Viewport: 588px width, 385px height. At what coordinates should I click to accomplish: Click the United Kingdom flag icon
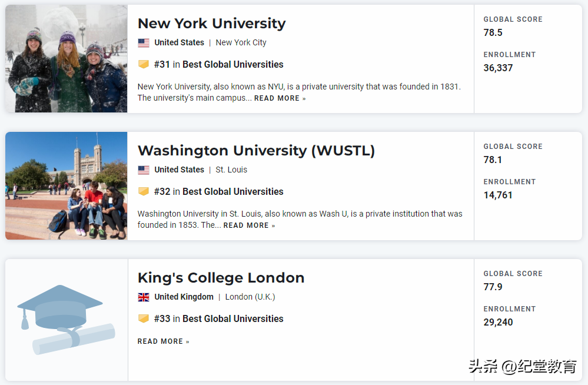click(x=144, y=297)
